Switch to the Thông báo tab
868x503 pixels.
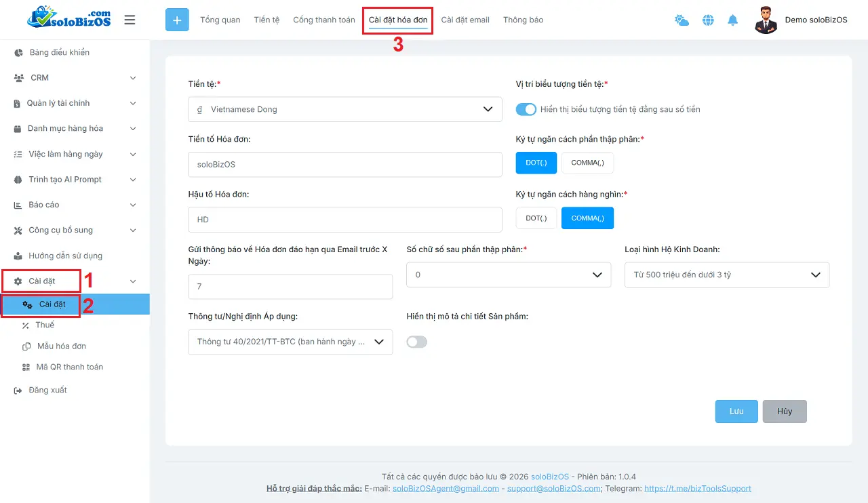[x=523, y=20]
